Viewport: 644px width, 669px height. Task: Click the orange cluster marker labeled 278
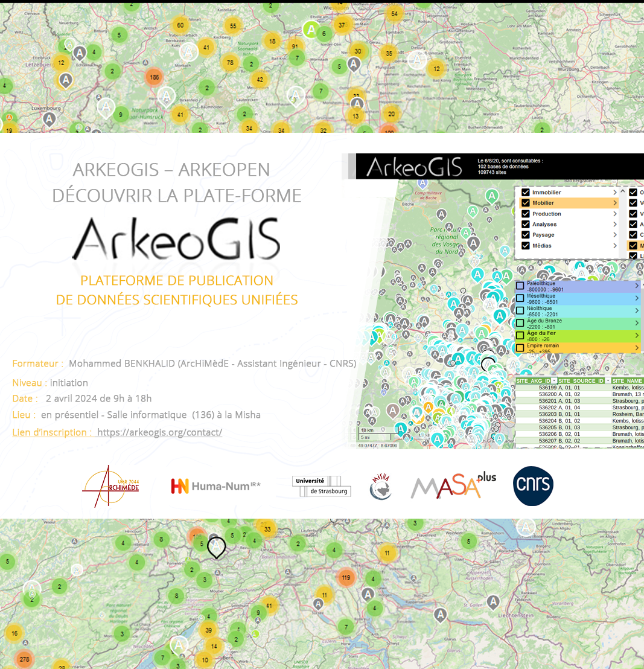(24, 659)
